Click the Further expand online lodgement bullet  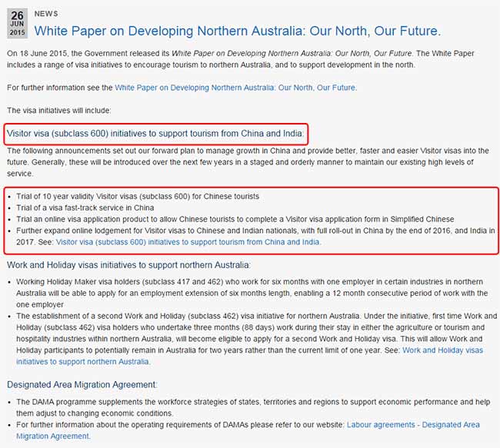pos(255,236)
